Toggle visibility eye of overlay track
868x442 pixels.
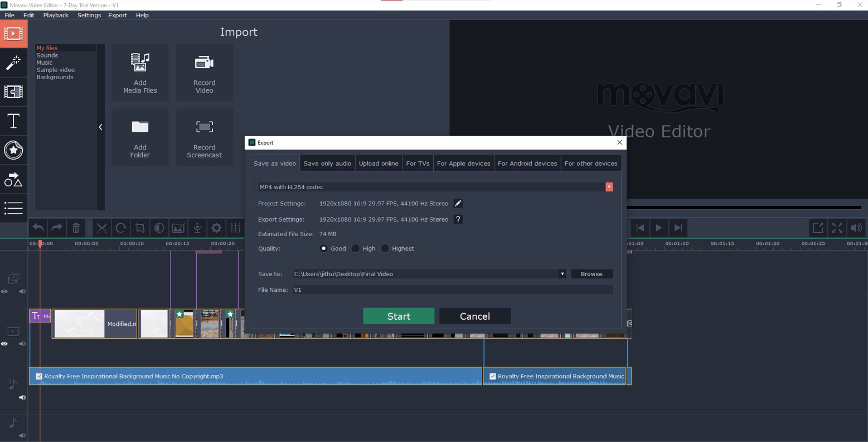(x=4, y=291)
